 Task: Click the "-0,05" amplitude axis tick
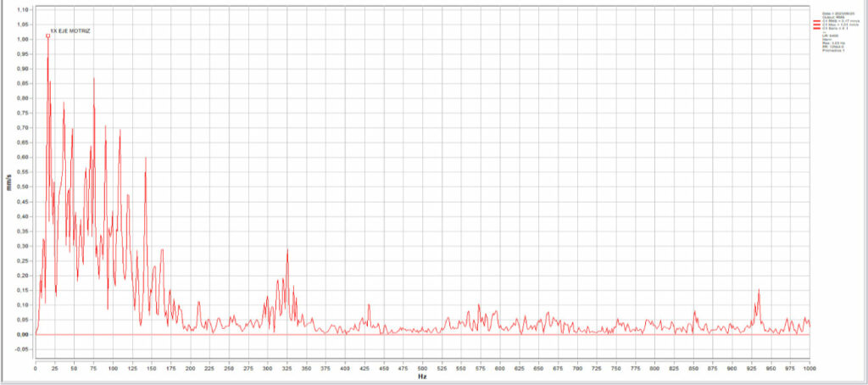pyautogui.click(x=21, y=349)
